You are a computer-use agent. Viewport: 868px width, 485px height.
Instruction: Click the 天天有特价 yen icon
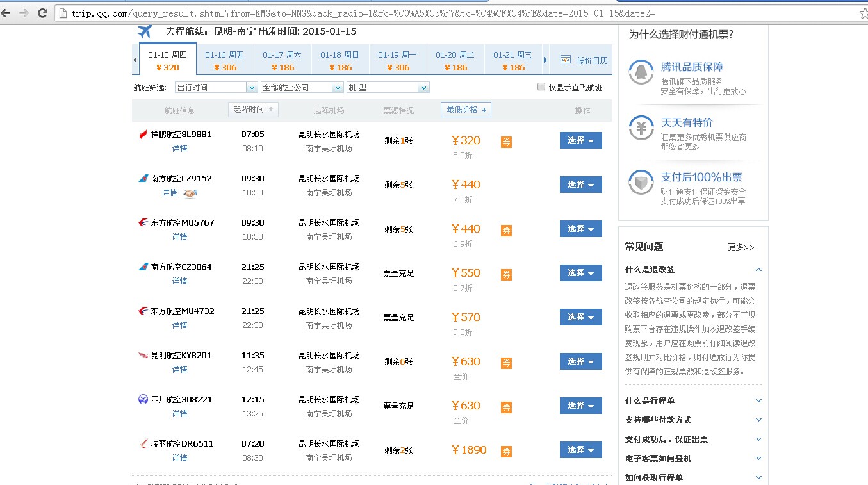point(641,127)
